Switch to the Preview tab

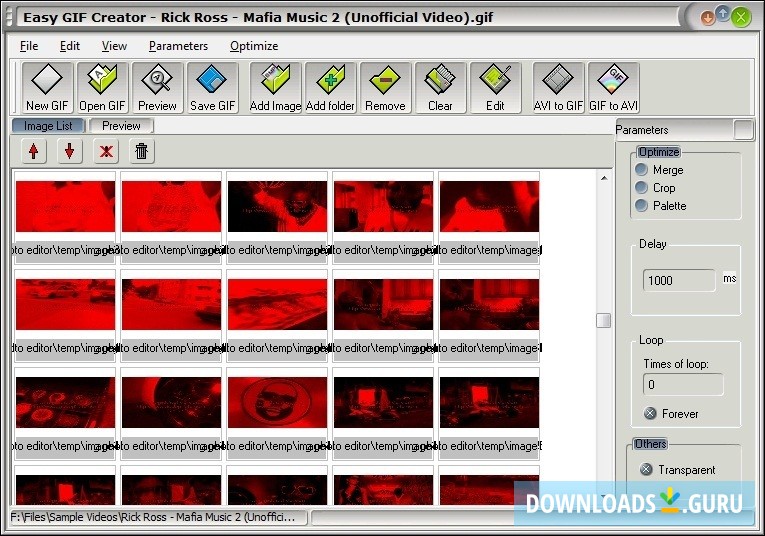(x=121, y=126)
